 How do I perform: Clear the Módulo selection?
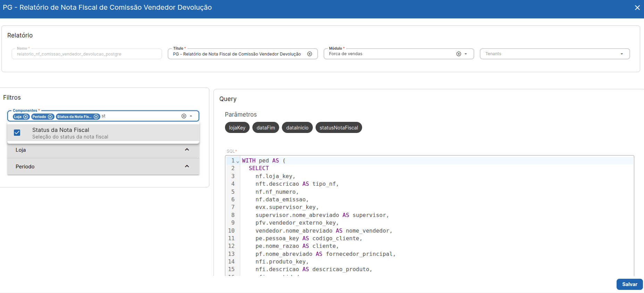point(459,54)
